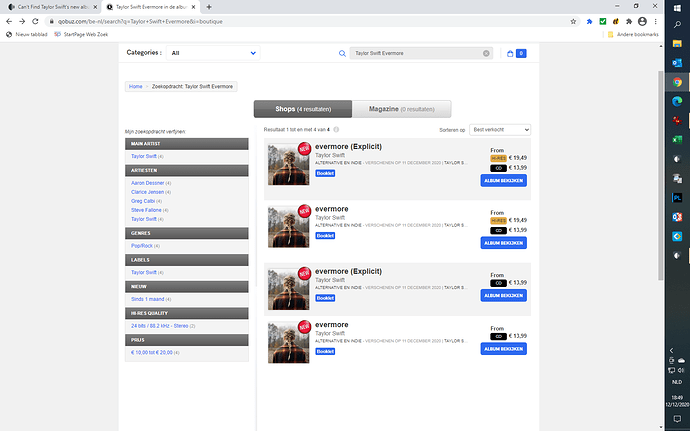Open the 'Andere bookmarks' folder
The image size is (690, 431).
point(633,34)
